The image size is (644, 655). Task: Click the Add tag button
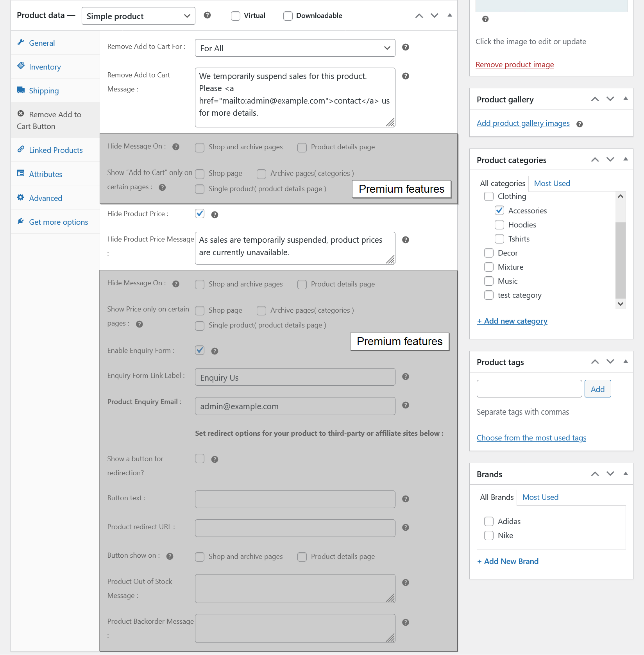[x=597, y=389]
